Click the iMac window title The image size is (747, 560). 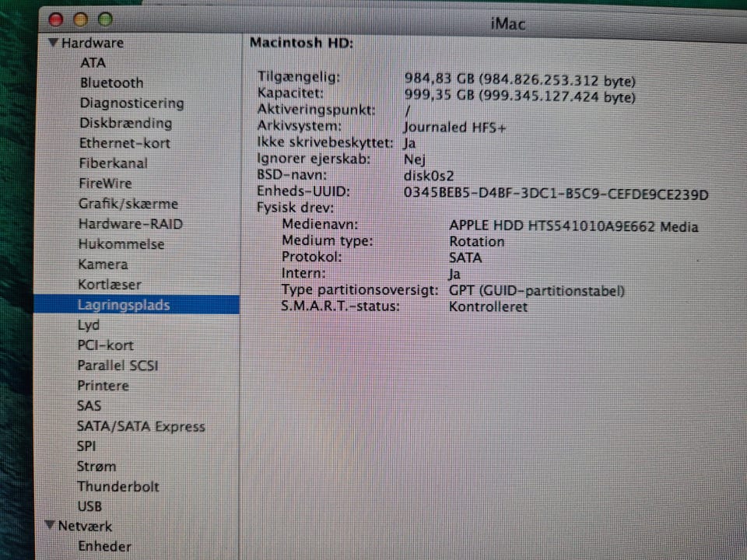tap(508, 23)
